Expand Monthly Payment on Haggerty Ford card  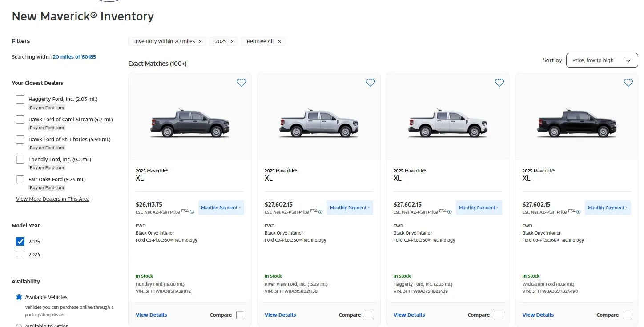click(479, 207)
